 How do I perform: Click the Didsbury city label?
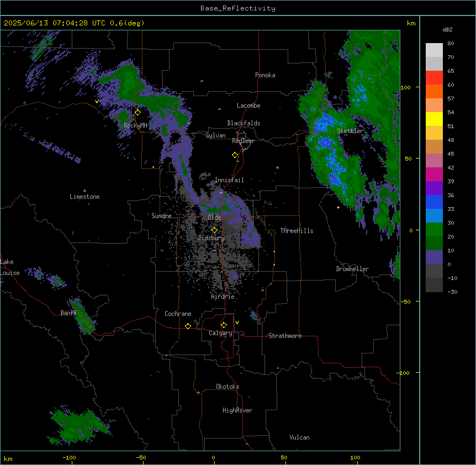(x=211, y=238)
